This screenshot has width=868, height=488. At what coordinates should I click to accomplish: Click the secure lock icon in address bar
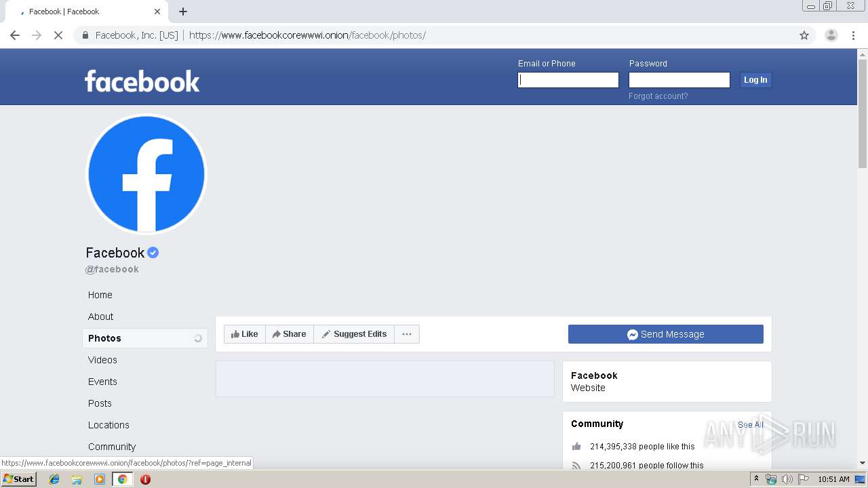tap(85, 35)
